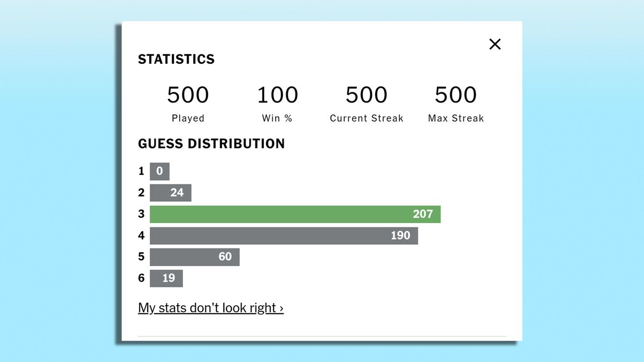Click the Played count number
The image size is (644, 362).
188,95
